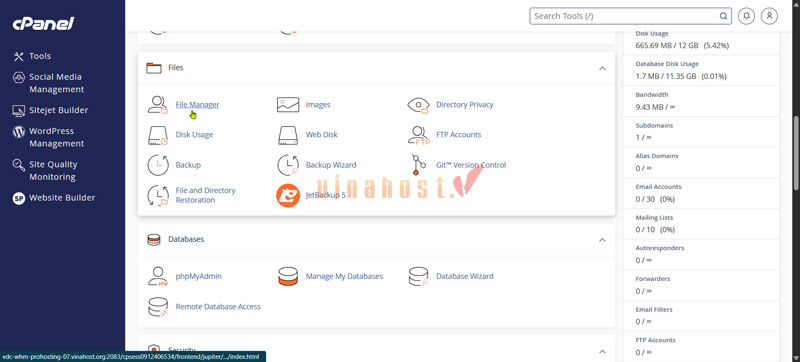Open the JetBackup 5 orange icon
This screenshot has height=362, width=800.
point(288,195)
